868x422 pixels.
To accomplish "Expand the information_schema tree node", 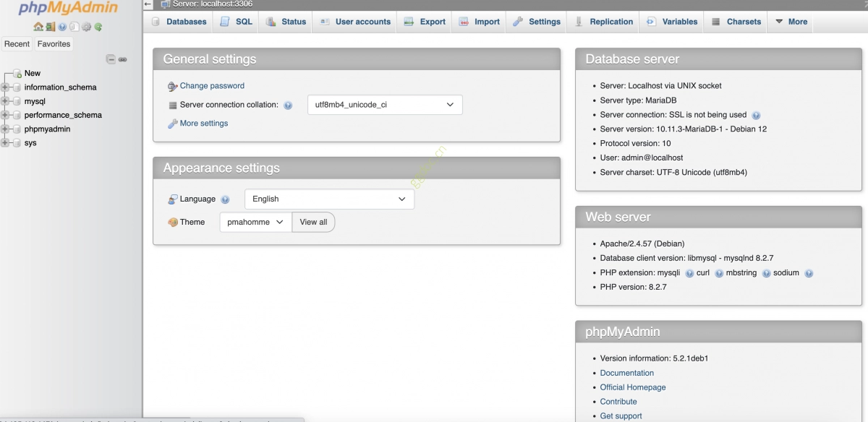I will point(5,87).
